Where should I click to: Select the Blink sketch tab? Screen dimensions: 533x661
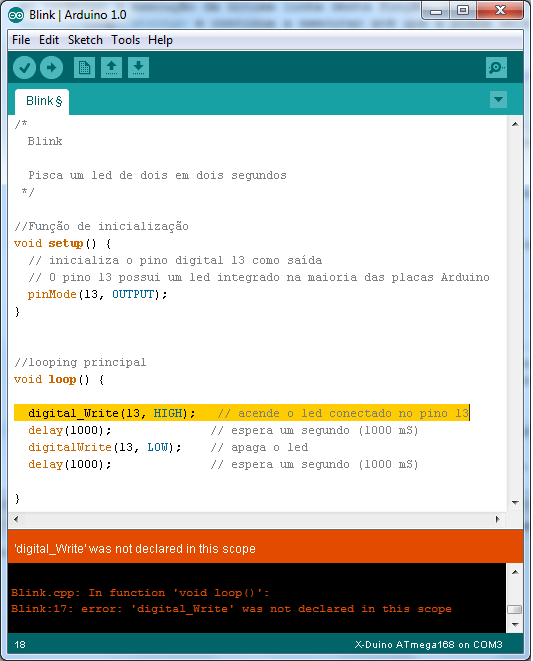tap(42, 101)
